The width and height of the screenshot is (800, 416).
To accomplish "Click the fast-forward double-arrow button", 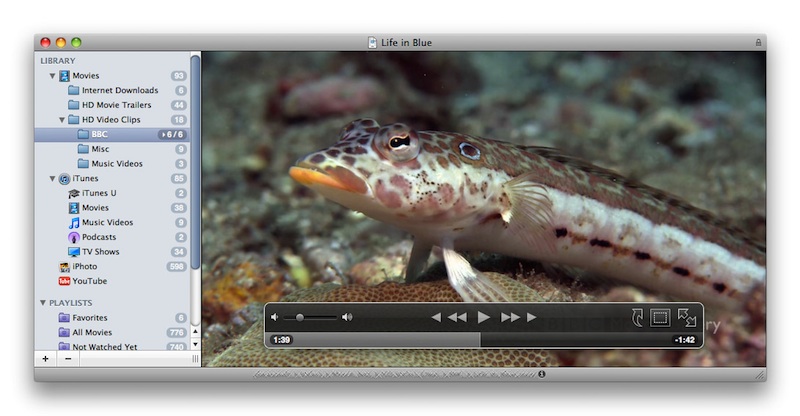I will tap(510, 317).
